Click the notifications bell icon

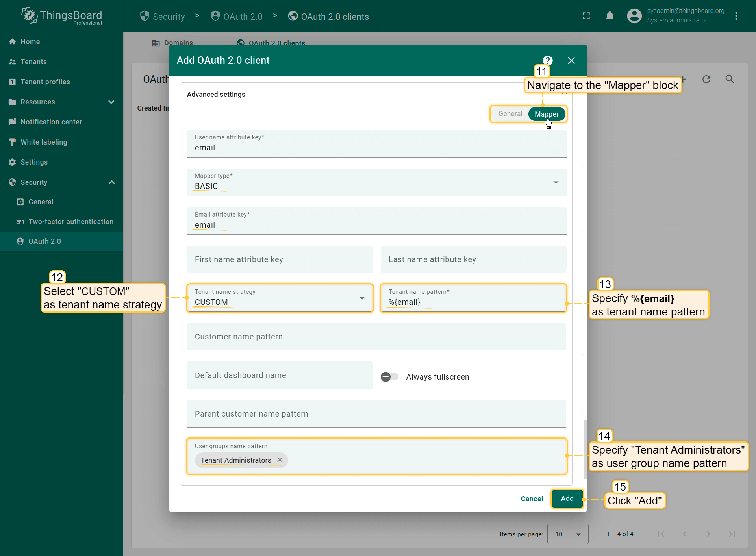610,16
